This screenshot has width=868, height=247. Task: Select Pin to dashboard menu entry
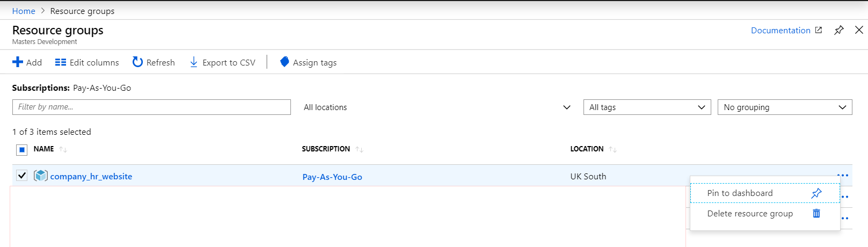pyautogui.click(x=740, y=193)
